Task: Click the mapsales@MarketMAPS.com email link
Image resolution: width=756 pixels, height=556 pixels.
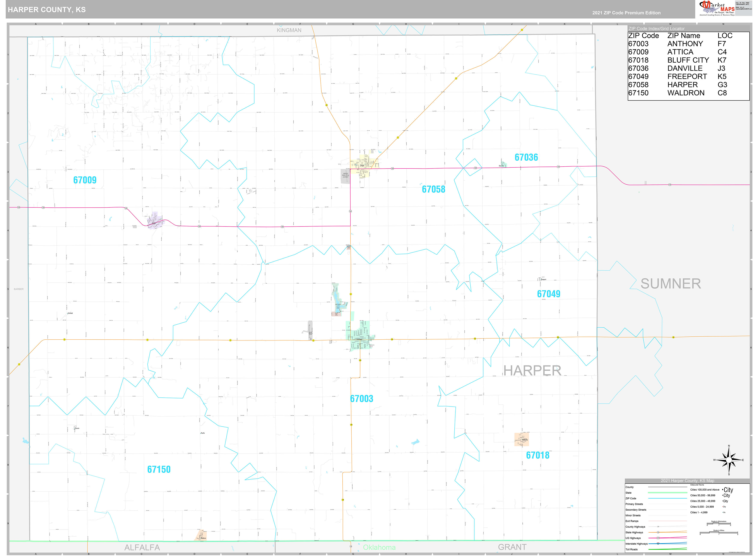Action: click(744, 9)
